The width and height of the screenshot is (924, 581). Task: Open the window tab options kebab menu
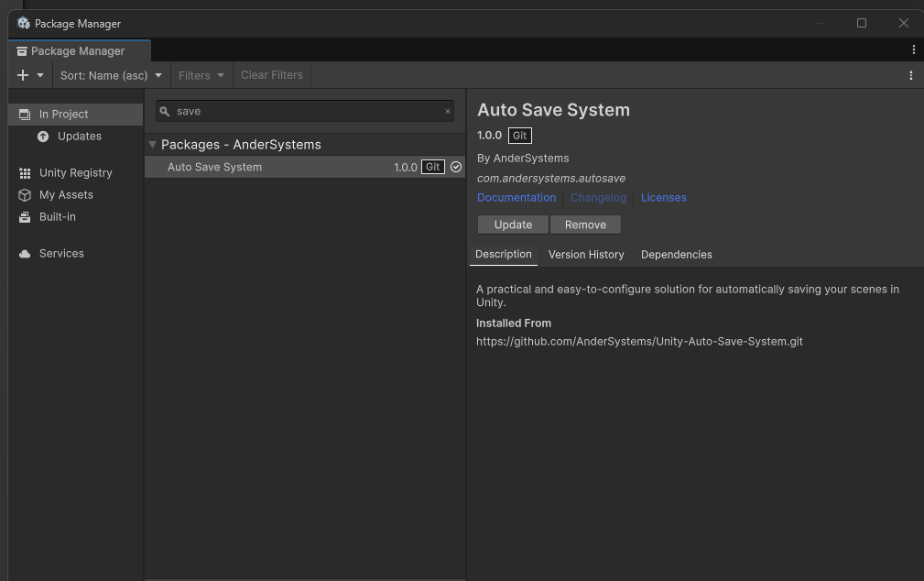[914, 50]
